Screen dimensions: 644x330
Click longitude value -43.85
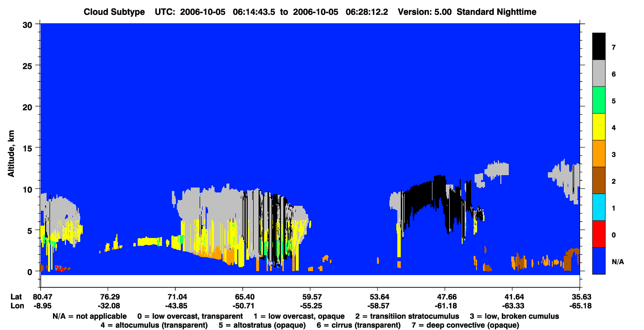175,305
